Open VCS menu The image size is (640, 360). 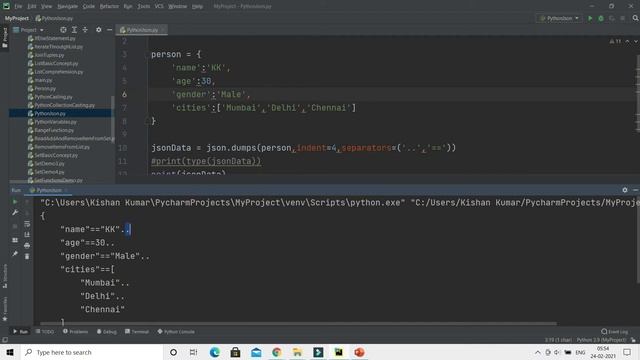pos(159,6)
